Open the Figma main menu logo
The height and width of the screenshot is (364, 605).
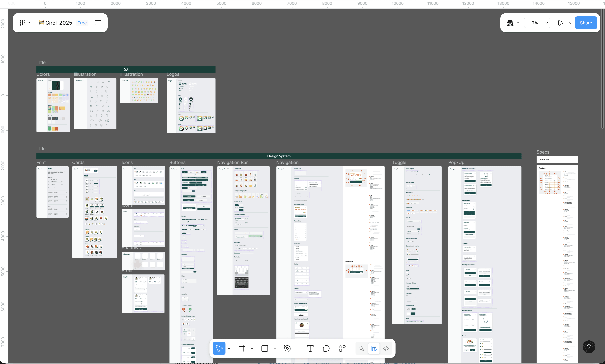(22, 23)
